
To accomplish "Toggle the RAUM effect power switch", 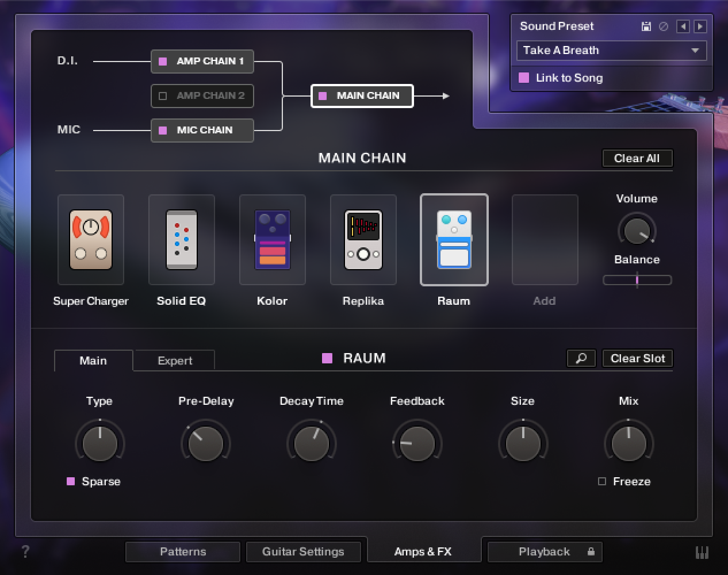I will 327,358.
